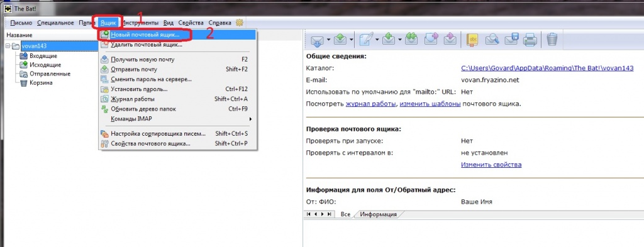This screenshot has height=247, width=644.
Task: Select Обновить дерево папок menu entry
Action: click(x=177, y=109)
